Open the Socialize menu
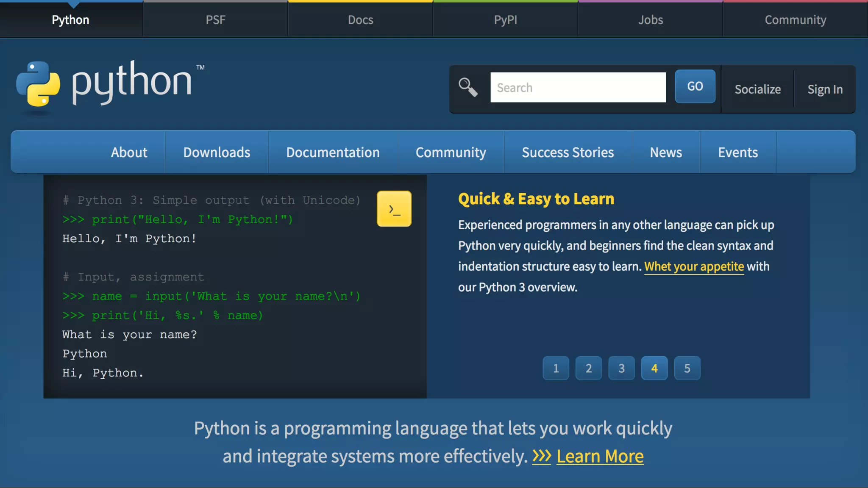Image resolution: width=868 pixels, height=488 pixels. (x=757, y=89)
